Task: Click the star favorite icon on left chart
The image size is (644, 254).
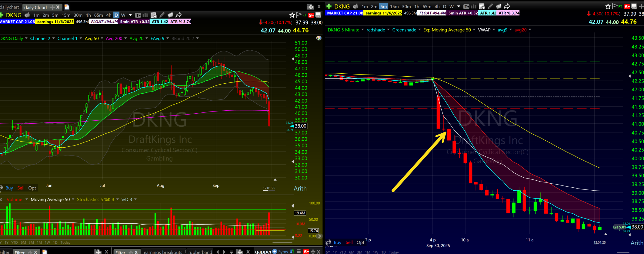Action: click(292, 15)
